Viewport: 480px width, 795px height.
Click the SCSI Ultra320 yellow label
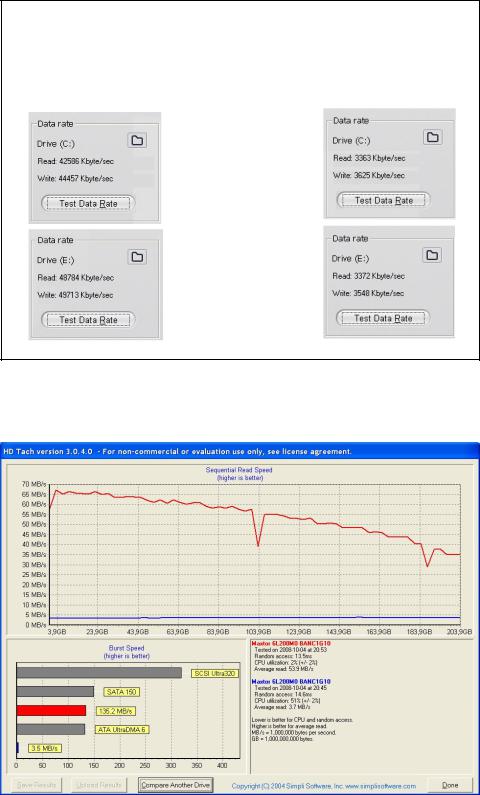[x=215, y=673]
